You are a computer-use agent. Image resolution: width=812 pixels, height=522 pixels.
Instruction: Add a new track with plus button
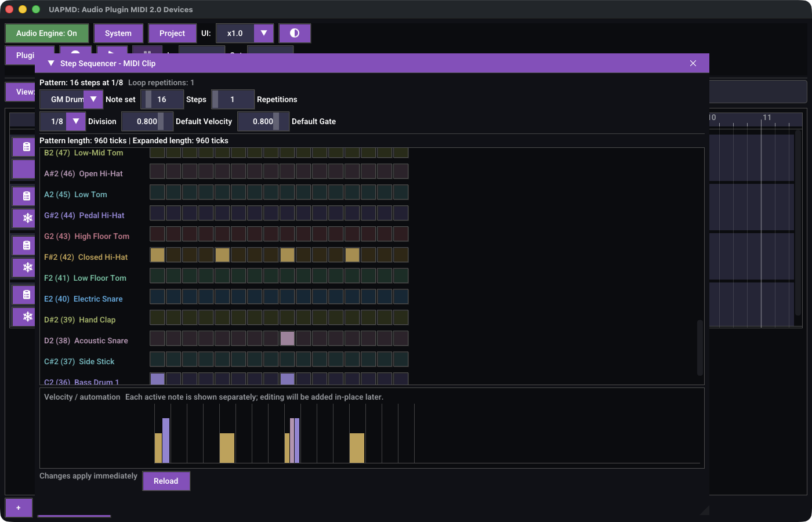19,507
